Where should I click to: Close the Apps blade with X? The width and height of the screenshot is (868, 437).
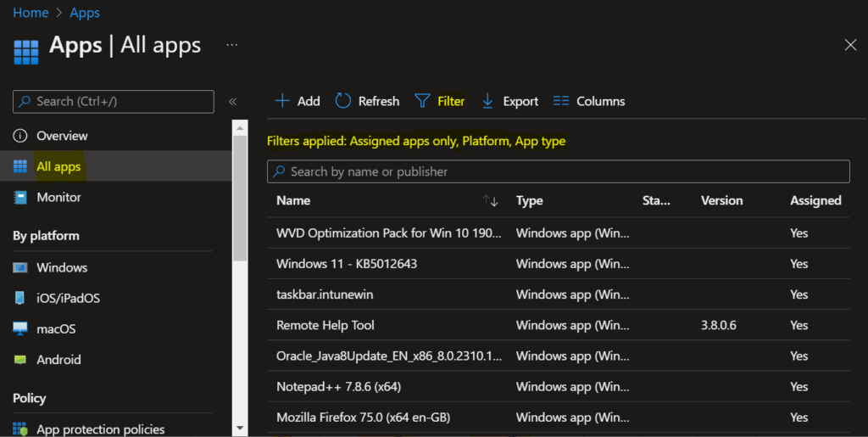(850, 45)
